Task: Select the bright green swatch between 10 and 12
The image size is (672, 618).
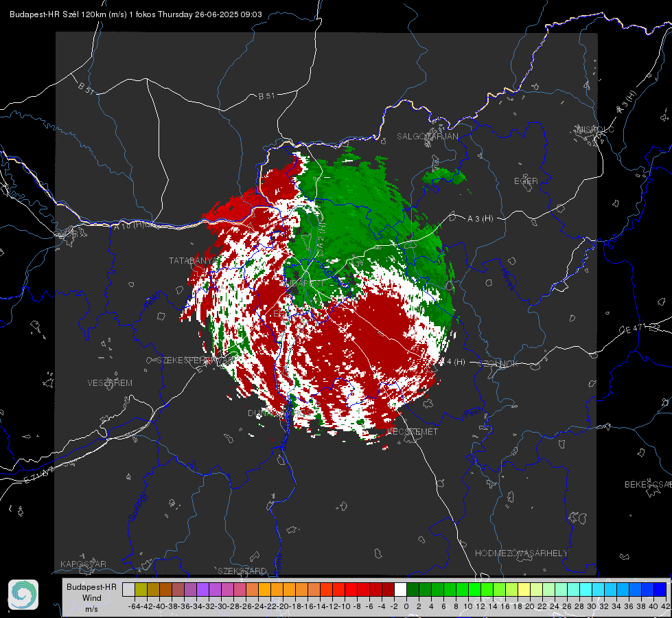Action: point(474,589)
